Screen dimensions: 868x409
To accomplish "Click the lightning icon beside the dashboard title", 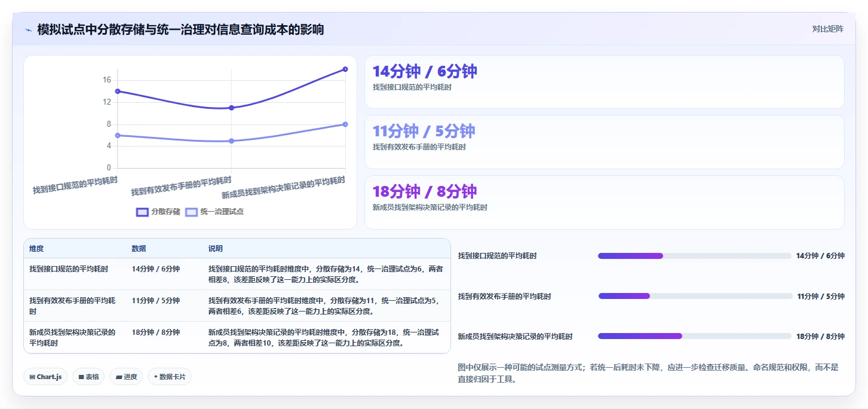I will (28, 30).
